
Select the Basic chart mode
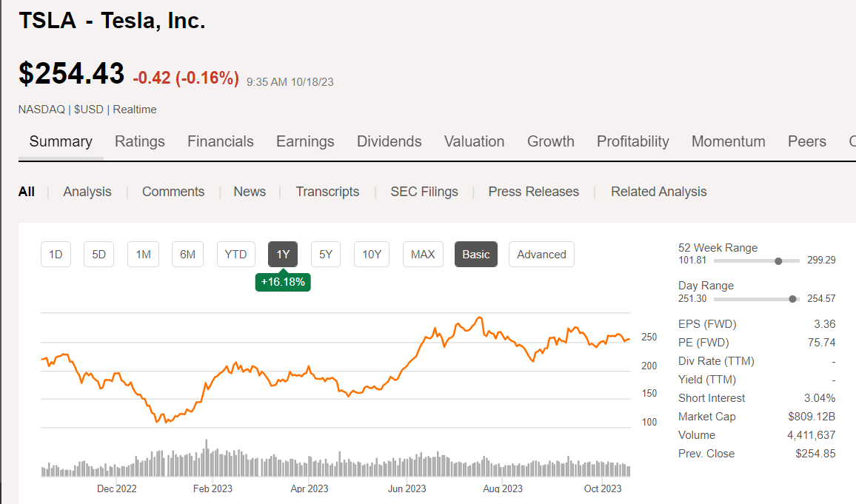tap(476, 254)
